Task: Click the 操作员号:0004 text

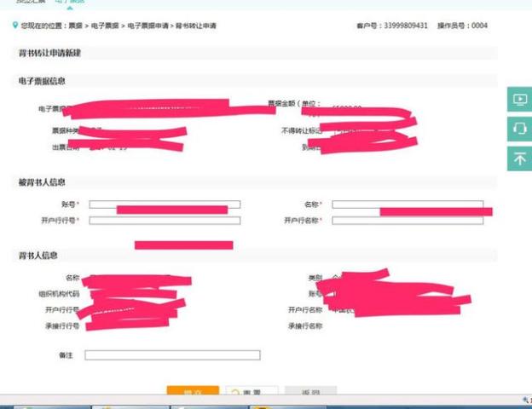Action: coord(462,26)
